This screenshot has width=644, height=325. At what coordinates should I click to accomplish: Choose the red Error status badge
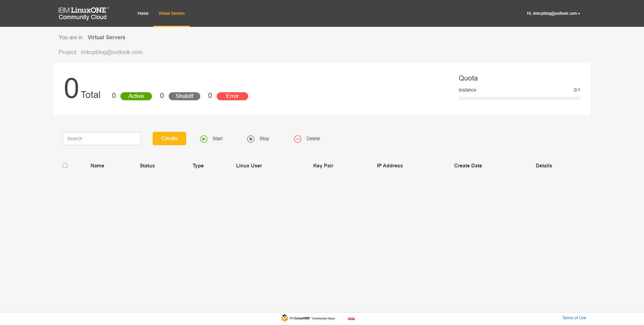232,96
